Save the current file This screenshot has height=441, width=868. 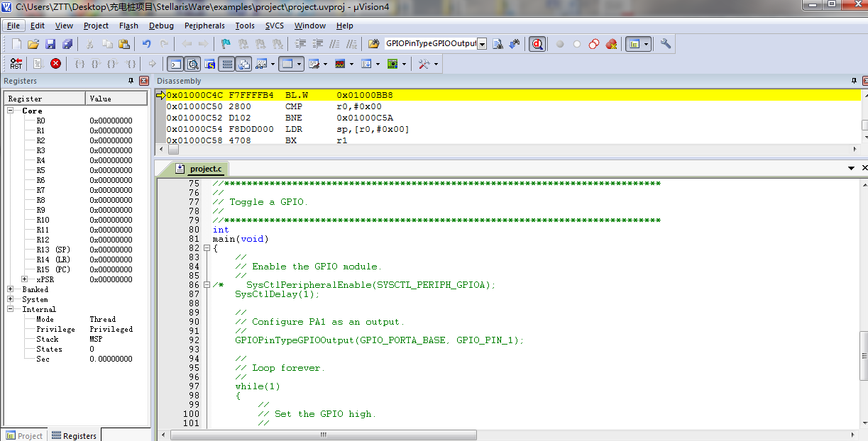[x=50, y=44]
